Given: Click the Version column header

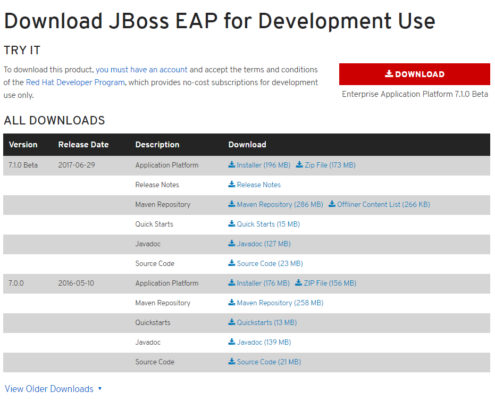Looking at the screenshot, I should 23,145.
